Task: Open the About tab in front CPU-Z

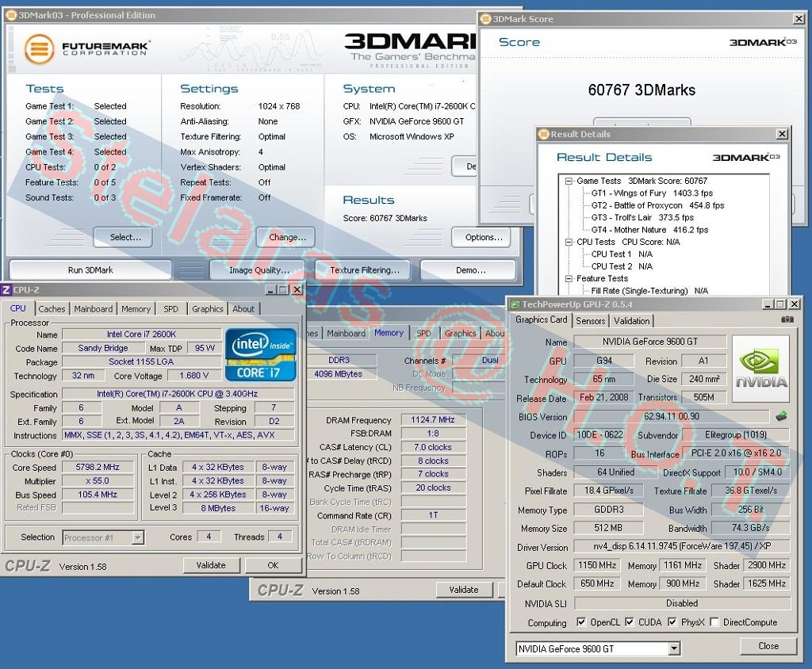Action: coord(243,308)
